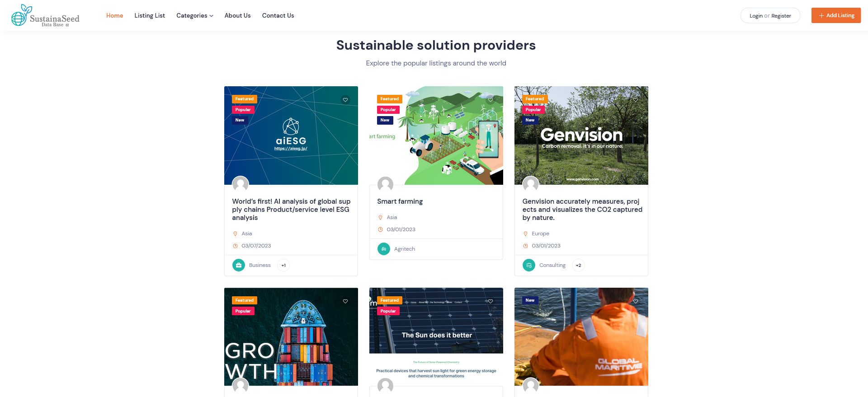Screen dimensions: 868x397
Task: Expand the +1 extra categories badge
Action: pyautogui.click(x=283, y=265)
